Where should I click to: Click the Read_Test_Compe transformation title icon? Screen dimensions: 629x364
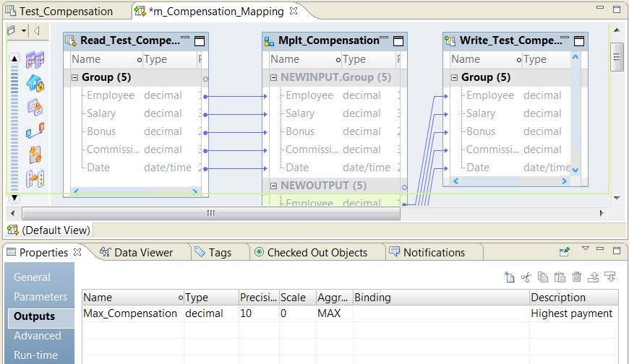coord(71,41)
